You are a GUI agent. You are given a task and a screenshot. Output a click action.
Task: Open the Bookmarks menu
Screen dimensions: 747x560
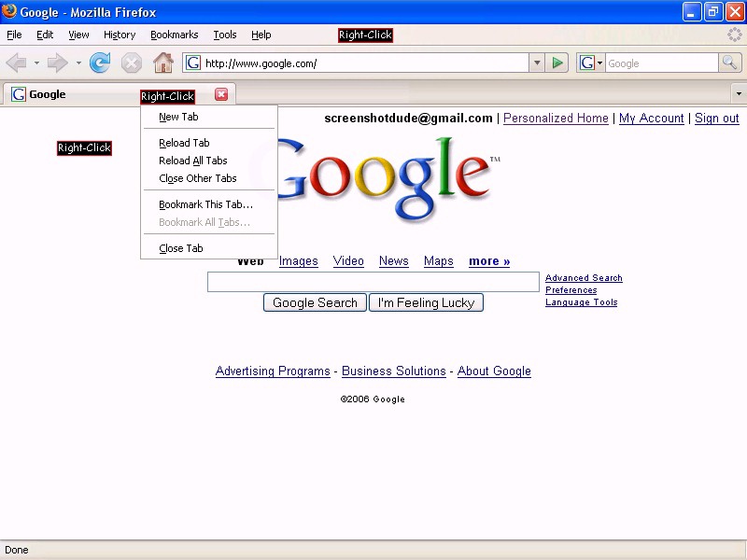[x=175, y=35]
